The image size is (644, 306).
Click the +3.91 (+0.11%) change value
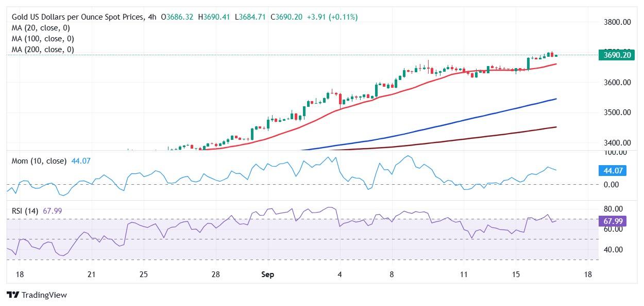click(334, 17)
